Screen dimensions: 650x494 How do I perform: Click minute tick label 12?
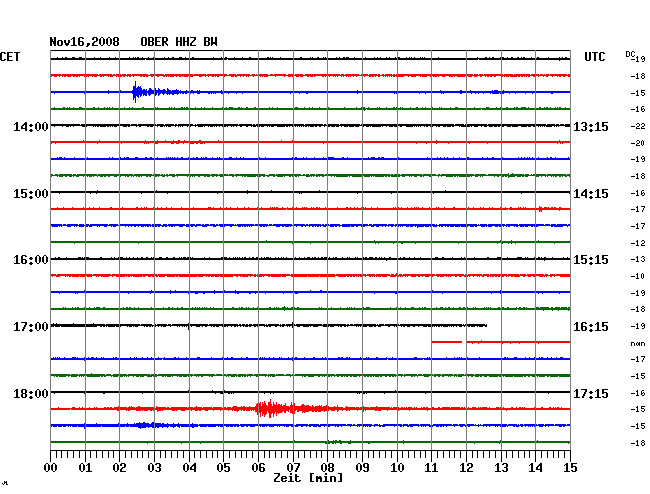(x=466, y=468)
